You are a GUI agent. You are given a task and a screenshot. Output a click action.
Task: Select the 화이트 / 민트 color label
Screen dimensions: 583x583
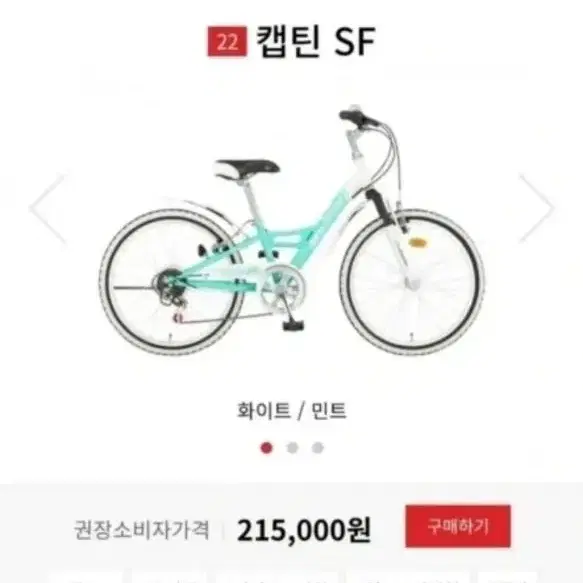(x=292, y=411)
